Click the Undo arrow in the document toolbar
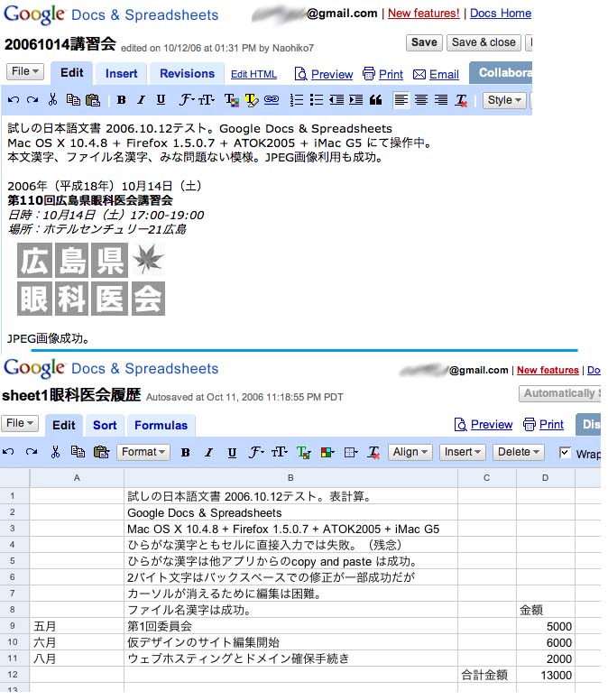The height and width of the screenshot is (700, 608). pos(13,100)
